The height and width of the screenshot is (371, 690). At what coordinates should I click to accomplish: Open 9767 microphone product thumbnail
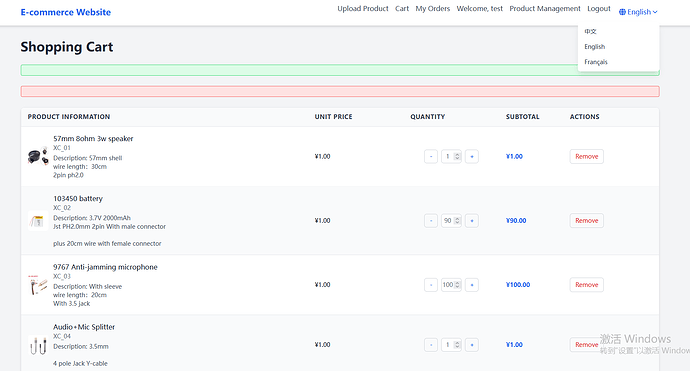[38, 285]
